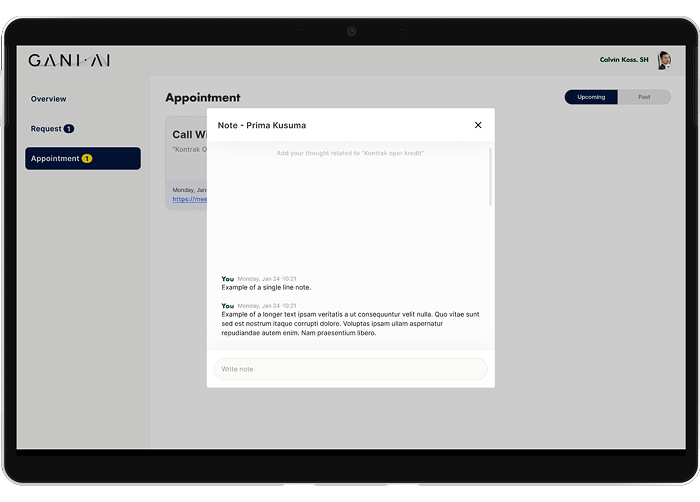Screen dimensions: 700x502
Task: Open the Request sidebar item
Action: click(46, 129)
